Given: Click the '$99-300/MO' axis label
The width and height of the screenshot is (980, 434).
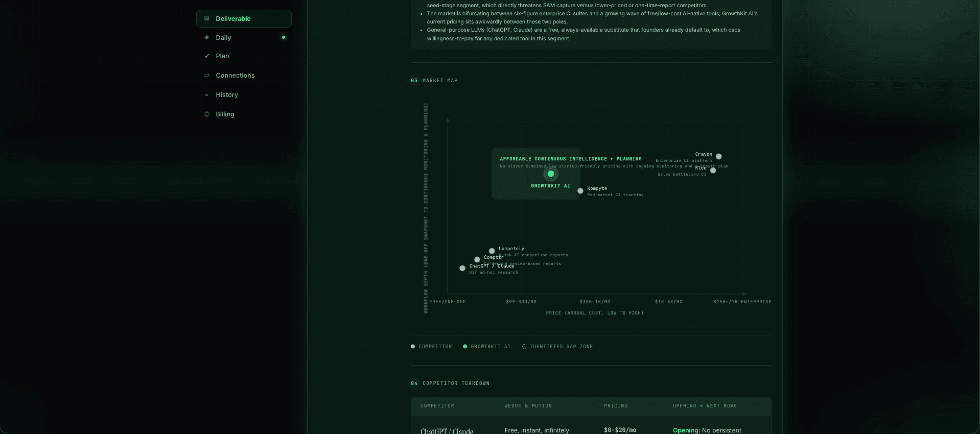Looking at the screenshot, I should [x=521, y=302].
